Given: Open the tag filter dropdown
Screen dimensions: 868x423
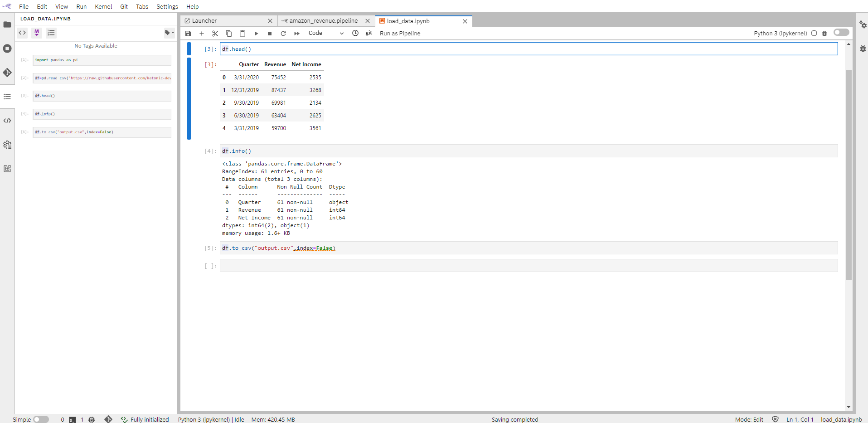Looking at the screenshot, I should point(169,33).
